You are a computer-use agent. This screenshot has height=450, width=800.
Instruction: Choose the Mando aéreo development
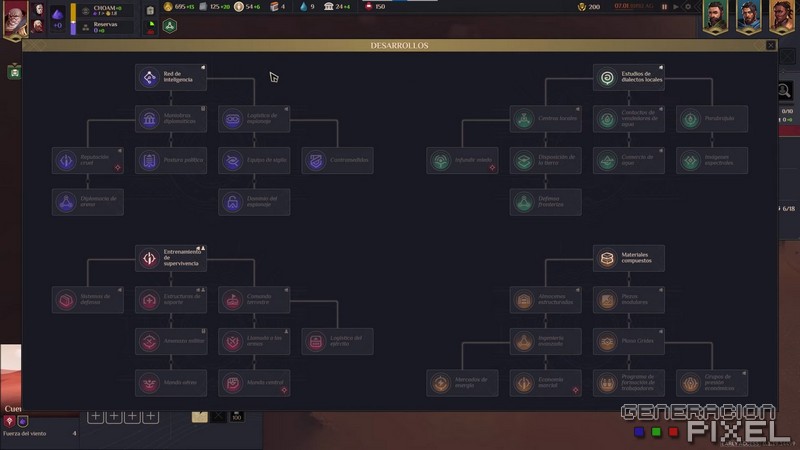[x=171, y=383]
